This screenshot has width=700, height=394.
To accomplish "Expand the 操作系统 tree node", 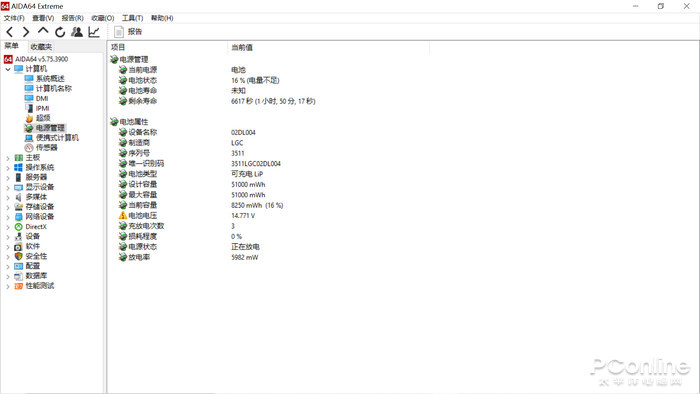I will click(x=8, y=168).
